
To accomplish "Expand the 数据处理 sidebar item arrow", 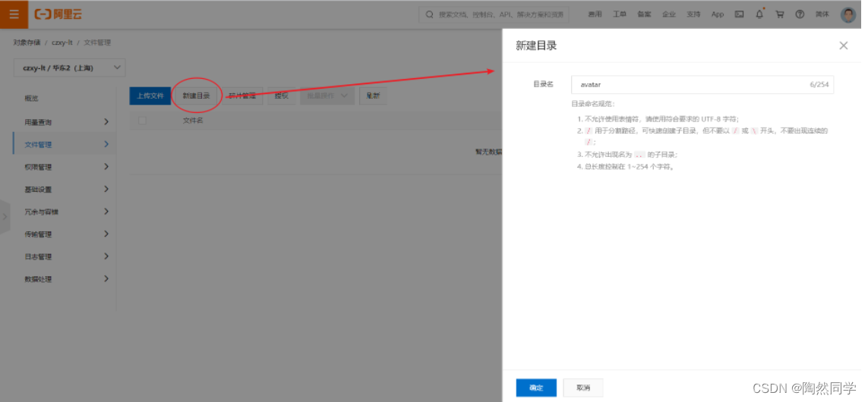I will [x=106, y=278].
